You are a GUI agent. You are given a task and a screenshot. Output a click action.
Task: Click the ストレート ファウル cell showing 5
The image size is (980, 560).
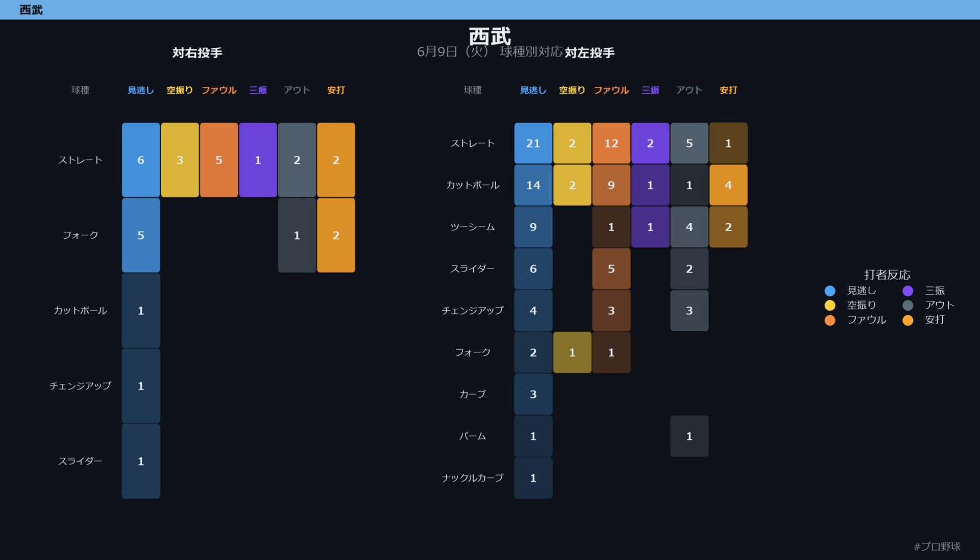[219, 160]
